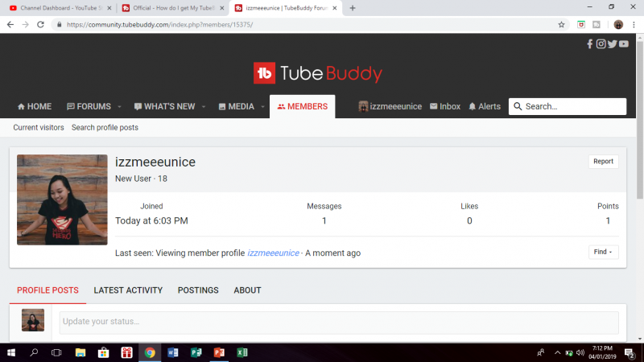
Task: Open the Find dropdown button
Action: pyautogui.click(x=603, y=252)
